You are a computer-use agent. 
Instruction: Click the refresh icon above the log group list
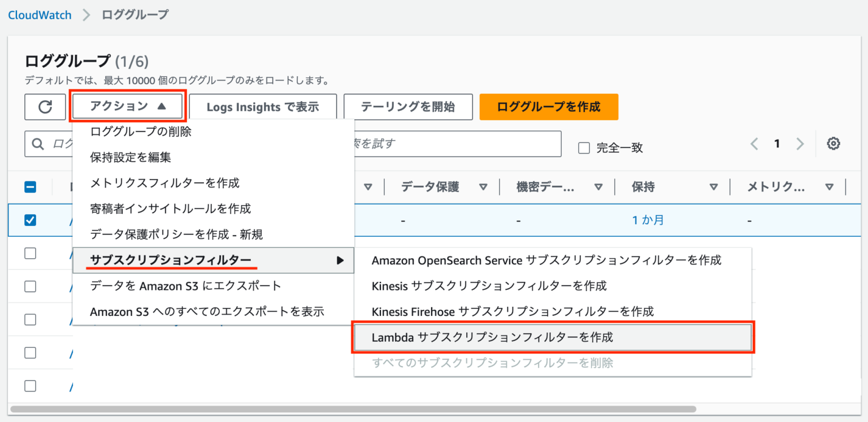coord(45,107)
